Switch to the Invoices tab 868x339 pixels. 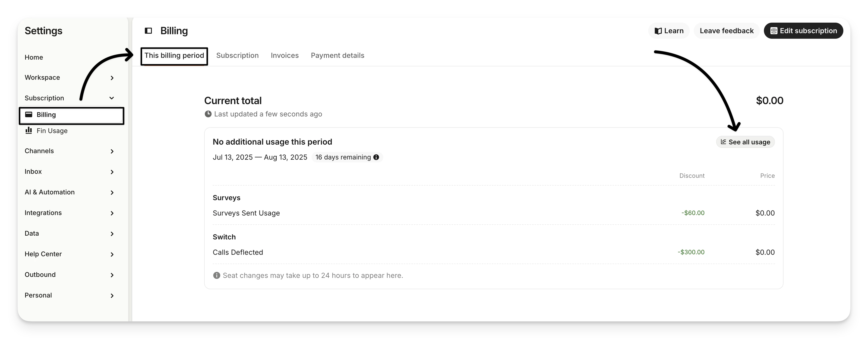point(284,55)
